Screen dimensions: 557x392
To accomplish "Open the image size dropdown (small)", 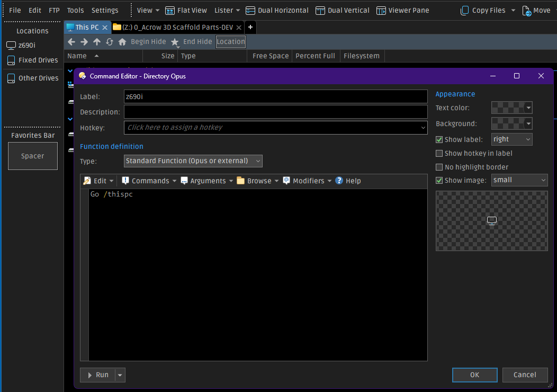I will (x=519, y=180).
